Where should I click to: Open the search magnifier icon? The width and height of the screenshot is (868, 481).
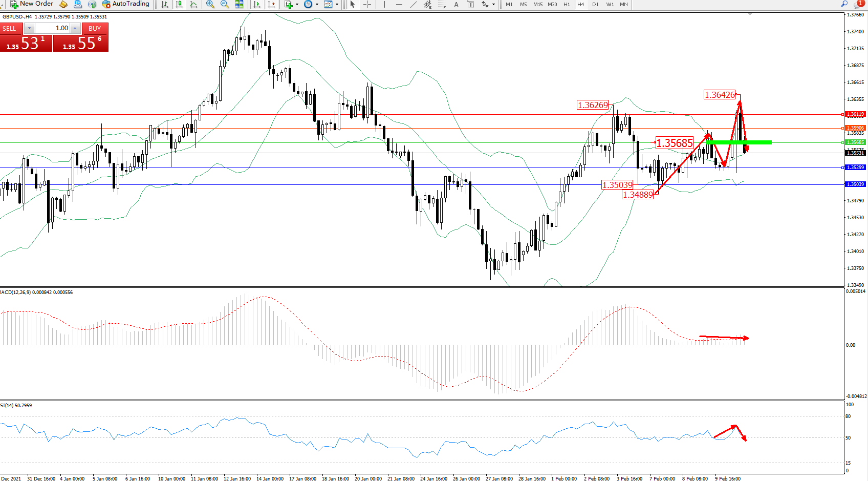844,4
